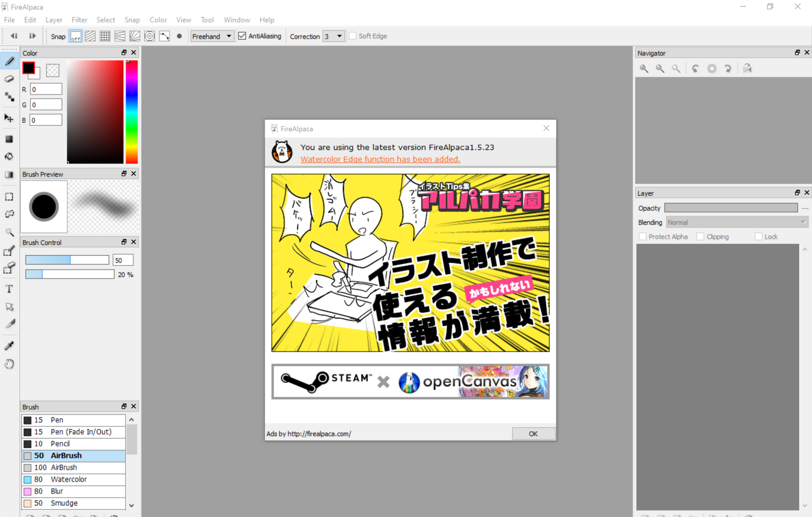Open the Correction value dropdown
Screen dimensions: 812x517
click(x=334, y=36)
